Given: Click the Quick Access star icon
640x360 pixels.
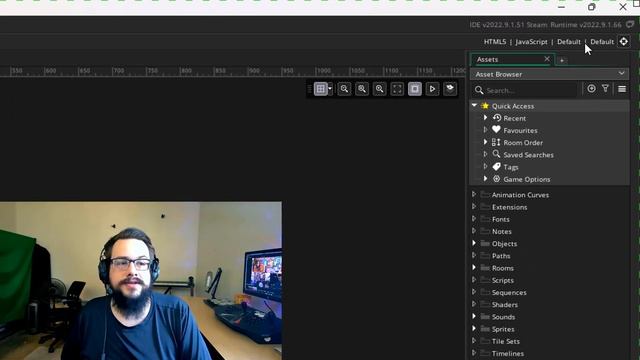Looking at the screenshot, I should pyautogui.click(x=485, y=106).
